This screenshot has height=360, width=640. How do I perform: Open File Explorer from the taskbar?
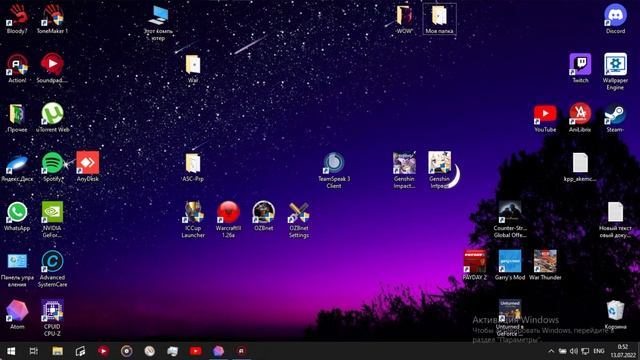click(x=57, y=351)
